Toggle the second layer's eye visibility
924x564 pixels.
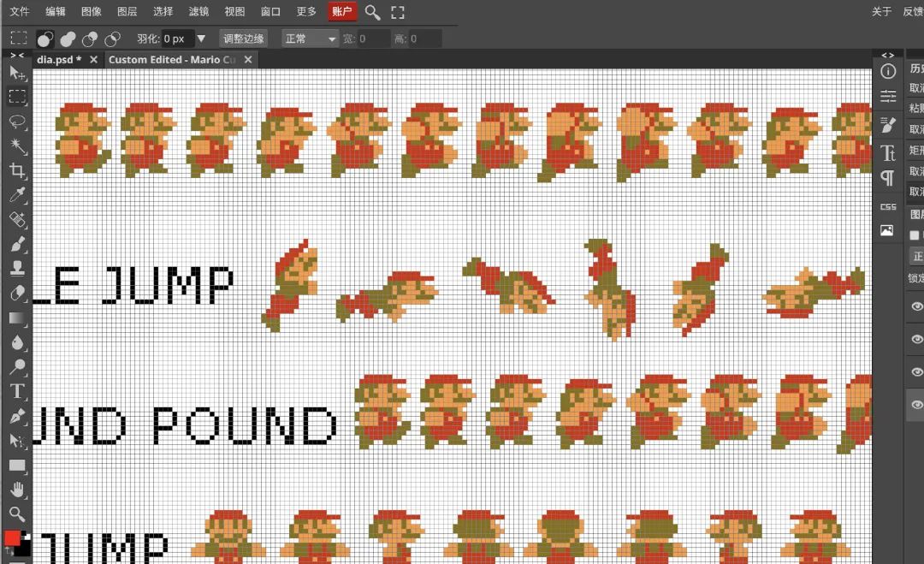917,340
